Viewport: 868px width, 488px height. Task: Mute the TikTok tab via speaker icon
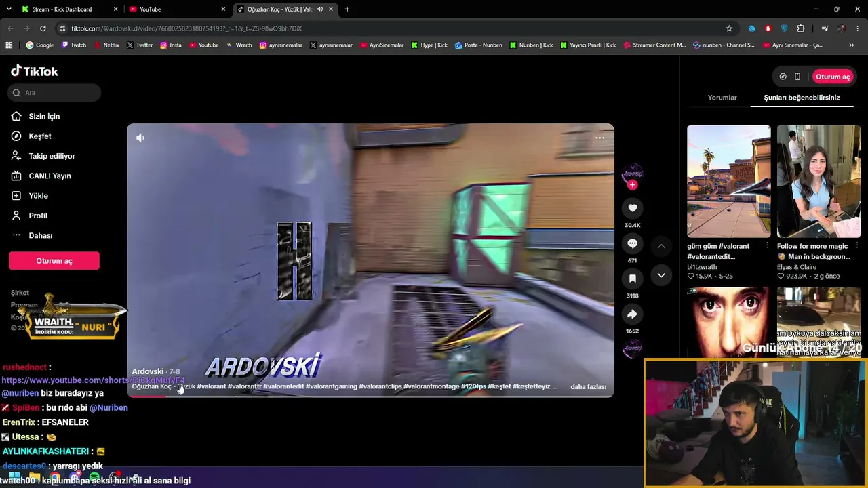coord(320,9)
